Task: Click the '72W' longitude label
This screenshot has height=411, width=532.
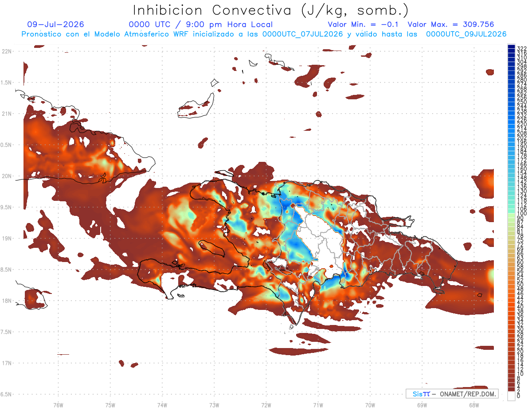Action: click(x=266, y=405)
